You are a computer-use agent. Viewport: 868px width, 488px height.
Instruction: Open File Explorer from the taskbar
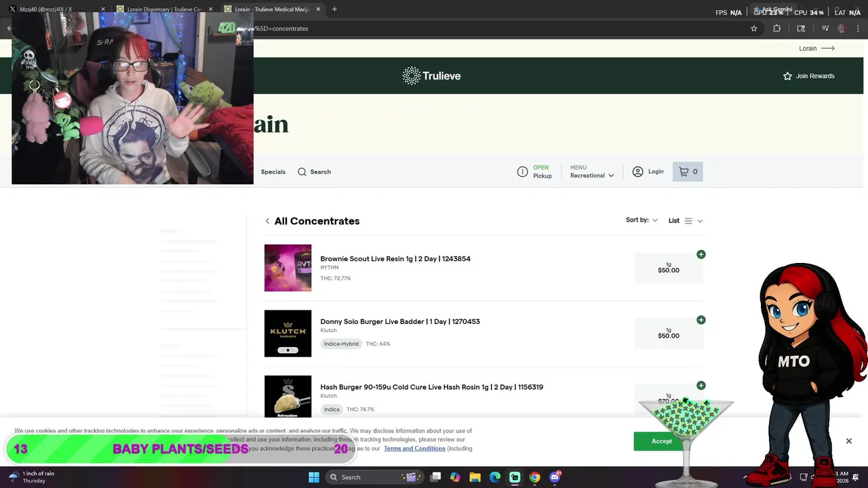coord(475,477)
